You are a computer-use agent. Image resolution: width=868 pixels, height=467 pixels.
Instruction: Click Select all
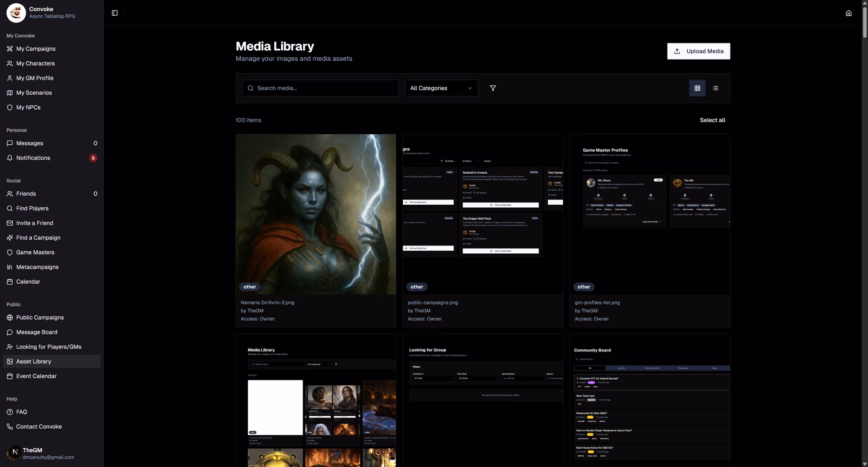click(x=712, y=120)
